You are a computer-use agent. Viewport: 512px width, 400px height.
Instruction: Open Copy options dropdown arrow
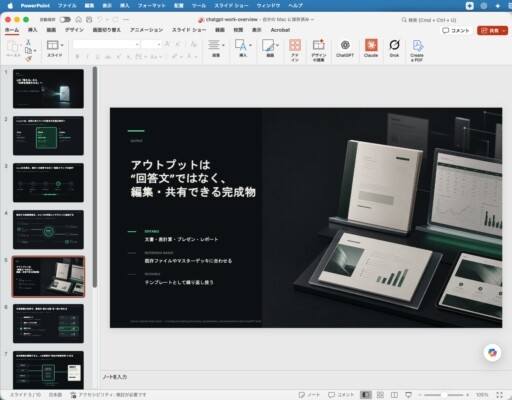pos(35,51)
